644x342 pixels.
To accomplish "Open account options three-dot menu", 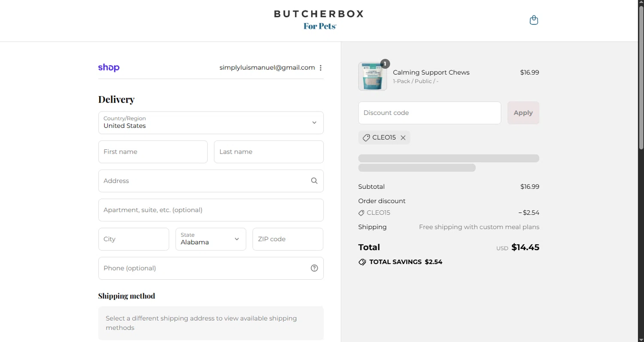I will pyautogui.click(x=321, y=68).
